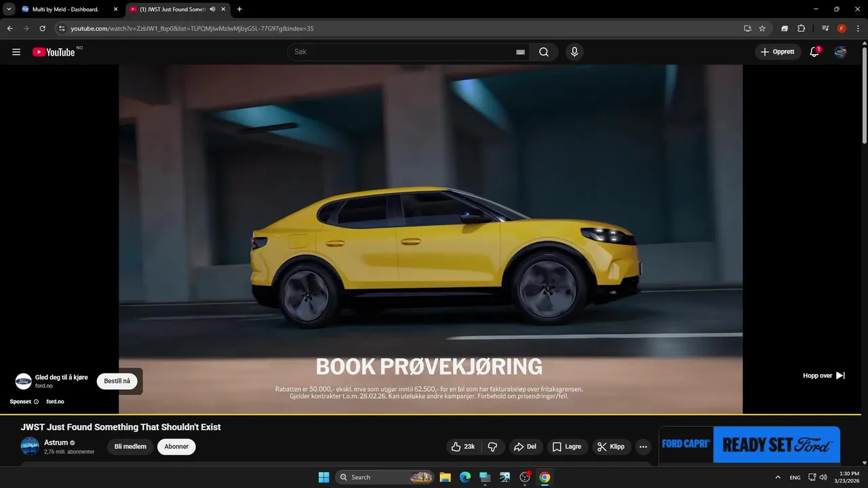Viewport: 868px width, 488px height.
Task: Show hidden system tray icons
Action: click(778, 477)
